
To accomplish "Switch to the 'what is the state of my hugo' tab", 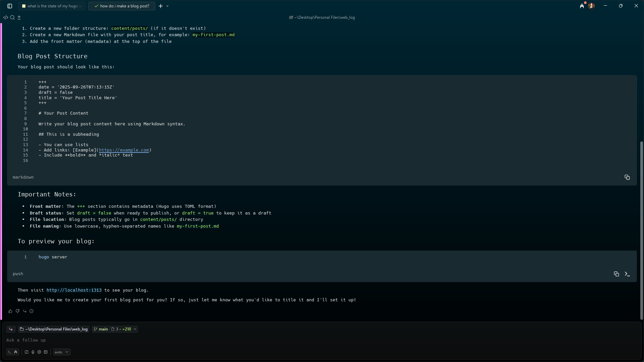I will pos(52,6).
